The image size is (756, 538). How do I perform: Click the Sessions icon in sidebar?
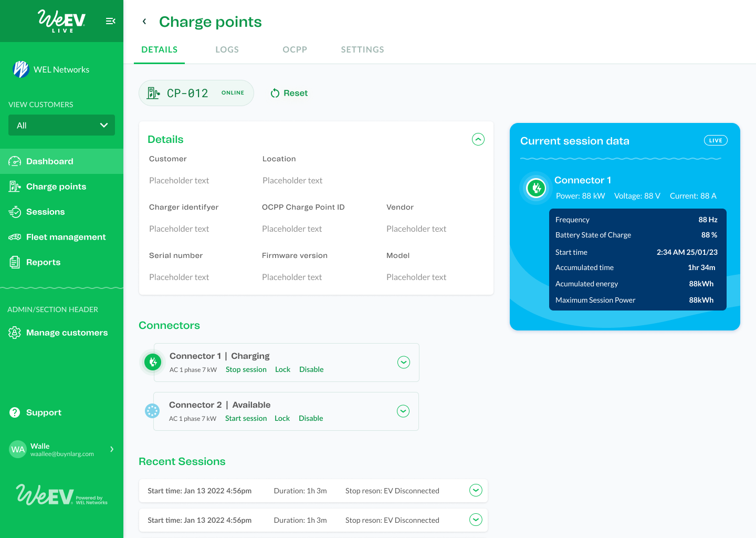15,212
